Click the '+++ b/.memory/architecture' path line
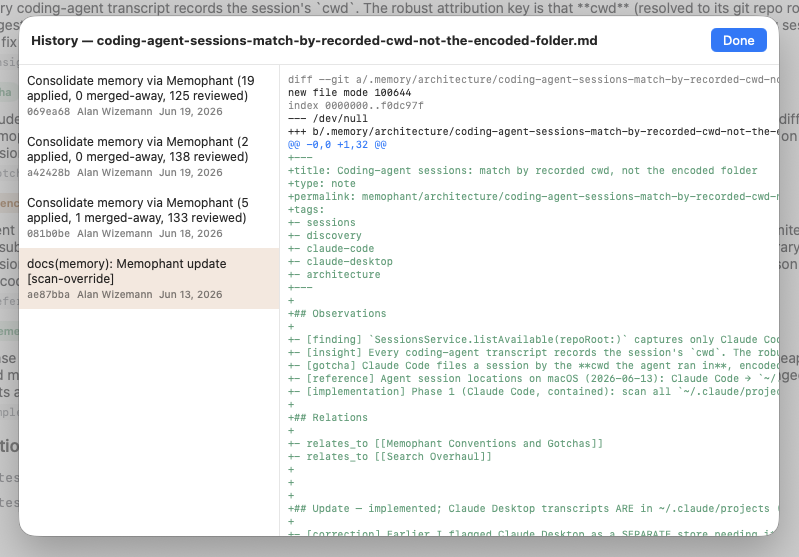Viewport: 799px width, 557px height. click(x=533, y=131)
